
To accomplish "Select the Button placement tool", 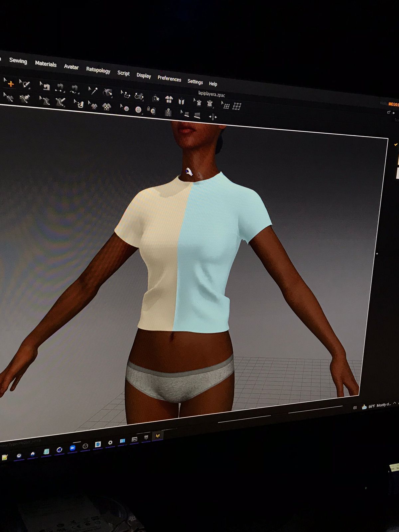I will coord(138,110).
